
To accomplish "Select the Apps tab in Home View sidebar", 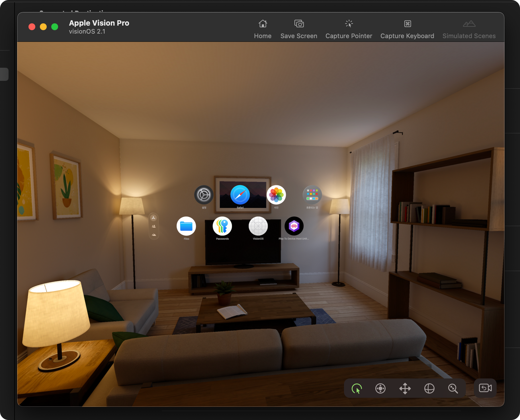I will [x=154, y=218].
